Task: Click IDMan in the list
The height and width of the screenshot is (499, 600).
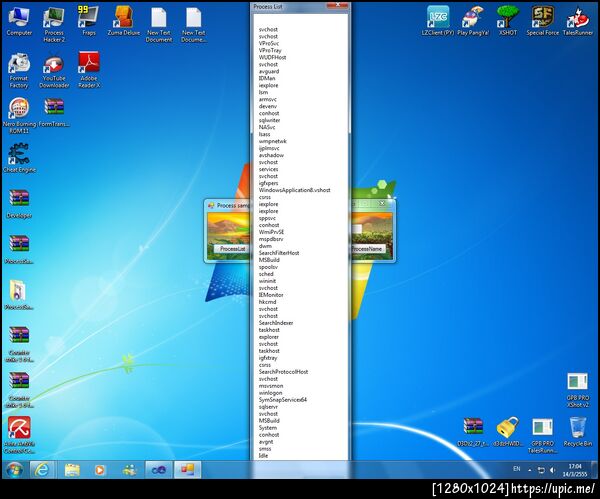Action: (267, 78)
